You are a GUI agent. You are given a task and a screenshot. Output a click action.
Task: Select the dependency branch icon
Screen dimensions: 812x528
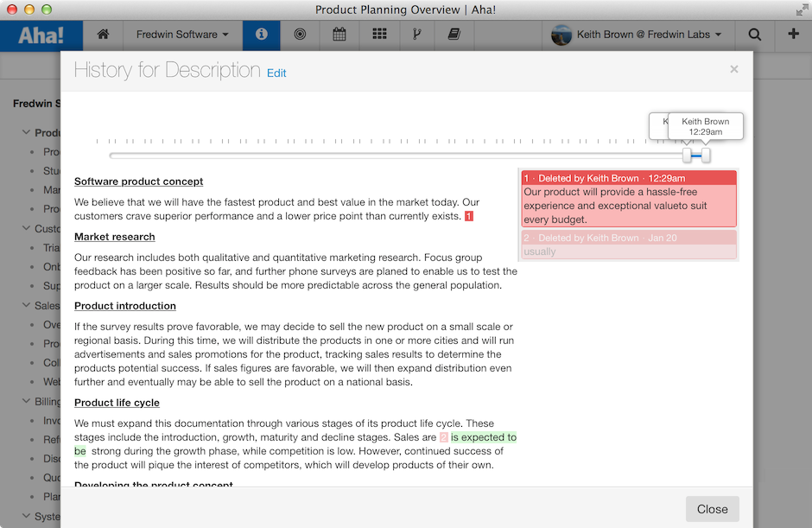(416, 35)
